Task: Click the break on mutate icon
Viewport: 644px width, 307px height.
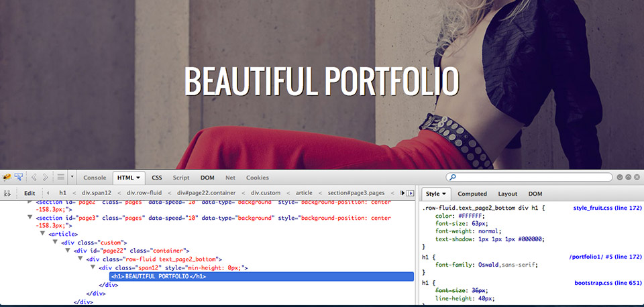Action: click(x=7, y=193)
